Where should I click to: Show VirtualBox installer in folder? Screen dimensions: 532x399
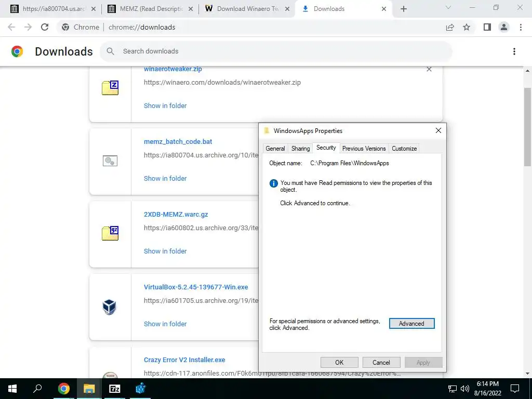tap(165, 324)
